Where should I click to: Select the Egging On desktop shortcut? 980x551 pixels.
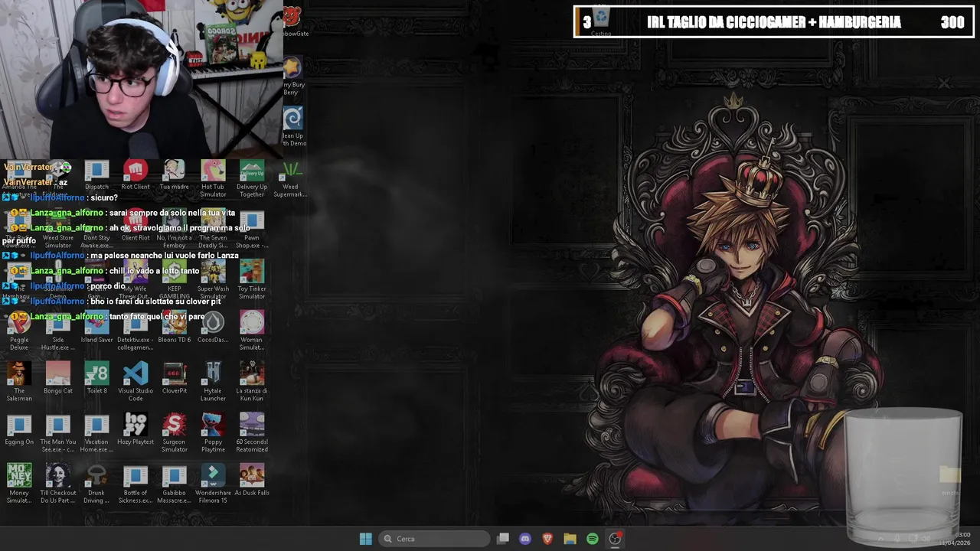(x=19, y=431)
